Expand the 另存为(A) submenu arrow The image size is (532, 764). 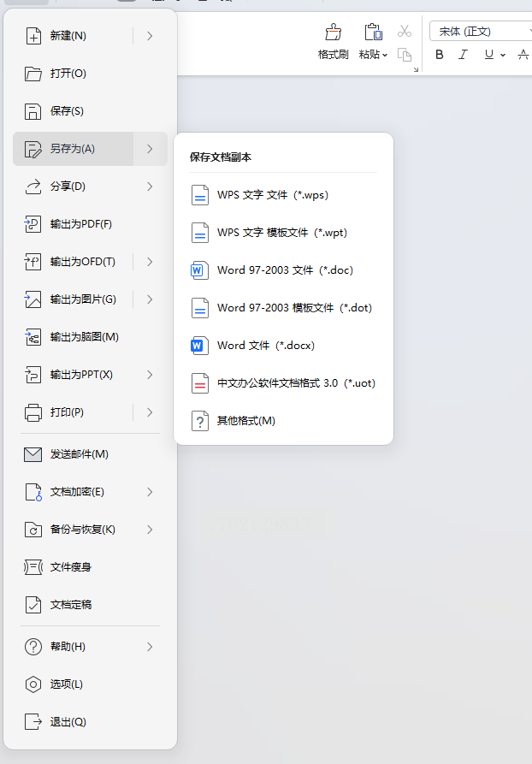click(150, 149)
